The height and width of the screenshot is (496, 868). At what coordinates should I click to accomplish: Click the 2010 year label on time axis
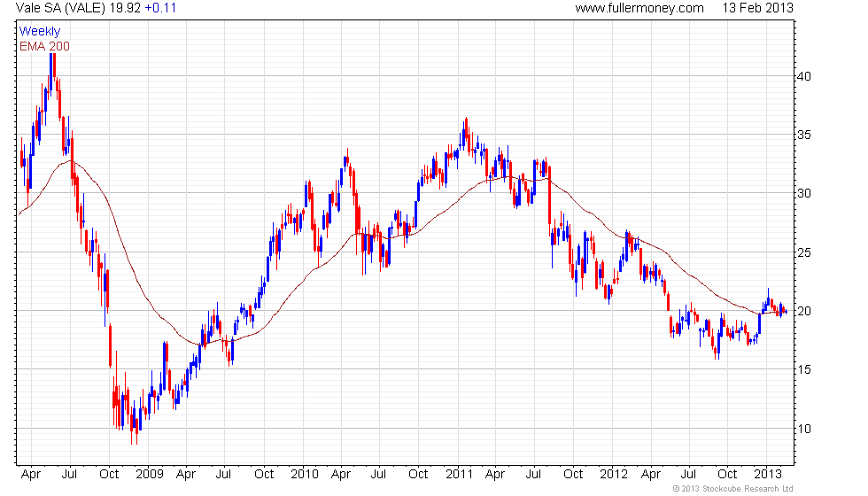pyautogui.click(x=305, y=475)
